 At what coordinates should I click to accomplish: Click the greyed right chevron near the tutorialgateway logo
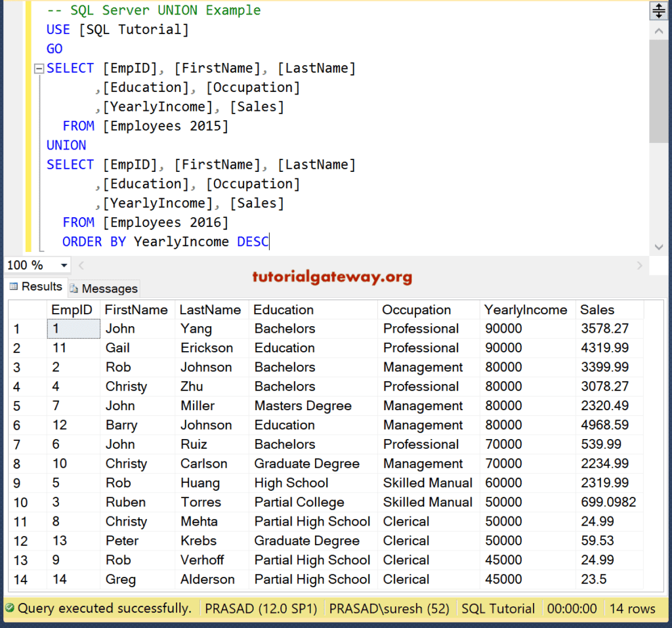click(x=640, y=265)
